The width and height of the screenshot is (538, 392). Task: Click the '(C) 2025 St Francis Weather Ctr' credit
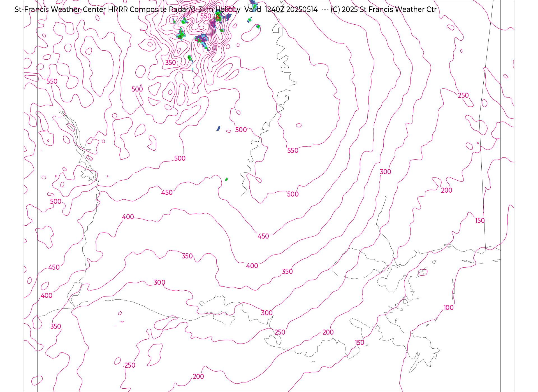384,10
